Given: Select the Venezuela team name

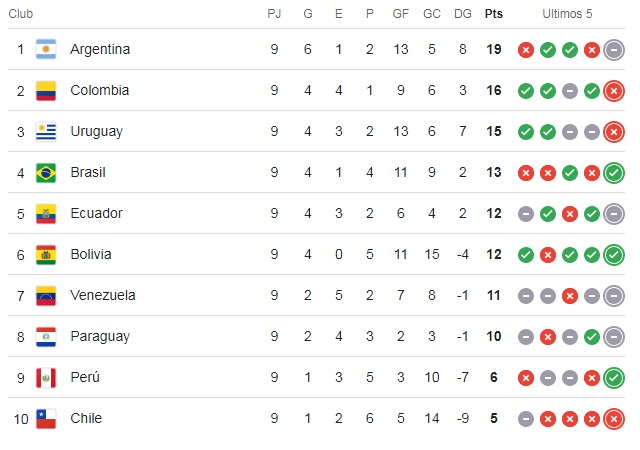Looking at the screenshot, I should [102, 295].
